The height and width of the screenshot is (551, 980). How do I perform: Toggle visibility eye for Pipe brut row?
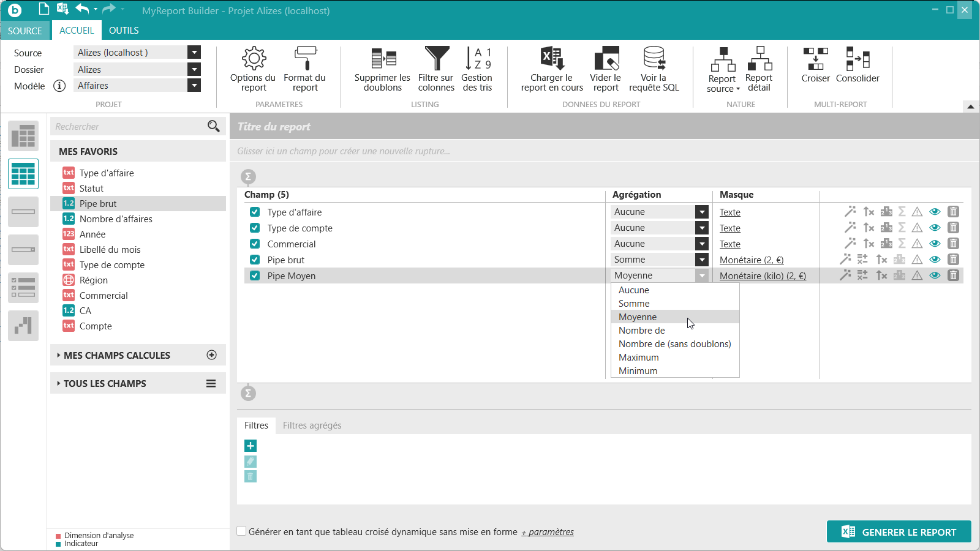[x=935, y=260]
